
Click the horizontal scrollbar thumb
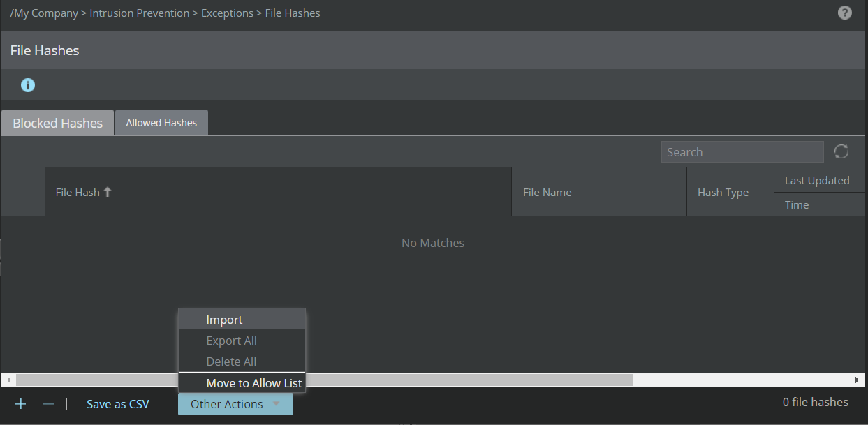coord(325,380)
